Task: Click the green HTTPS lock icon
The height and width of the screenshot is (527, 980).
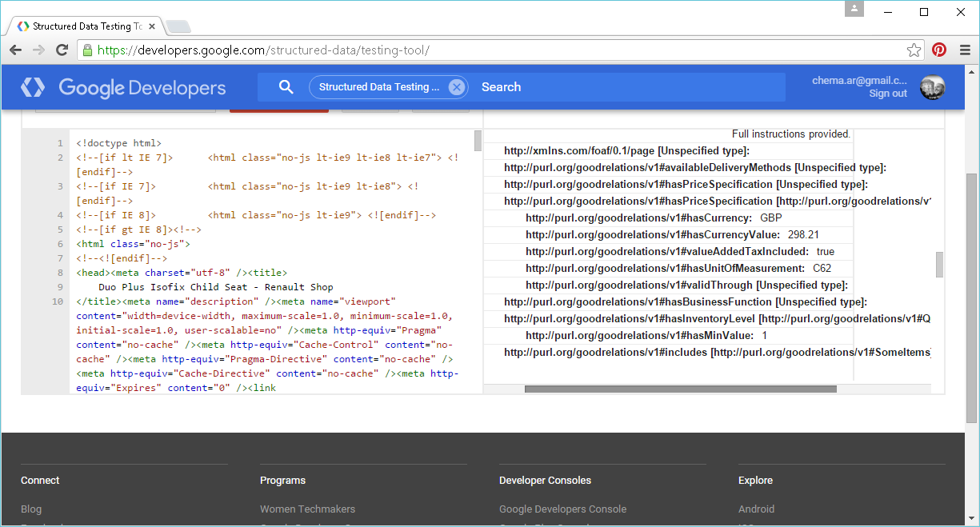Action: click(x=88, y=50)
